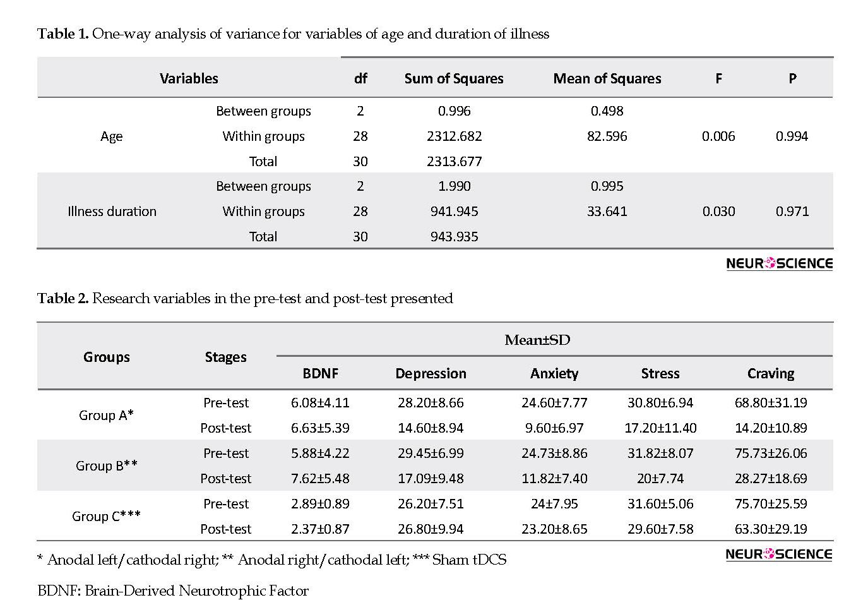
Task: Select the Table 2 caption heading
Action: 245,299
